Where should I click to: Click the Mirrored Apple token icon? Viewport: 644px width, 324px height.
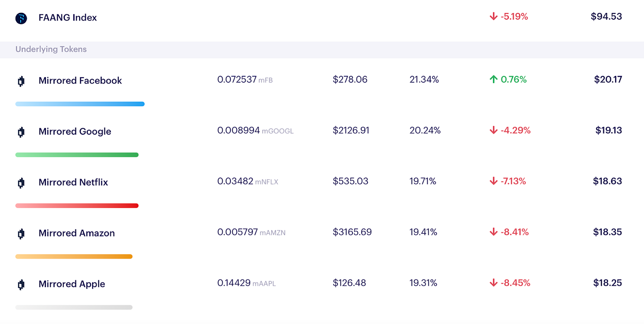[21, 284]
